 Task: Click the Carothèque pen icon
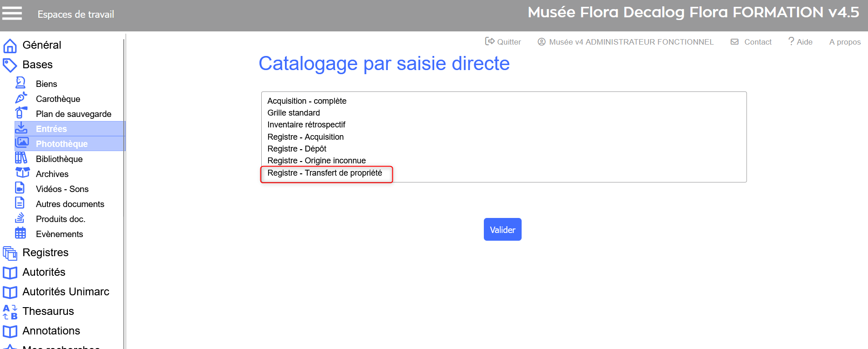coord(21,98)
